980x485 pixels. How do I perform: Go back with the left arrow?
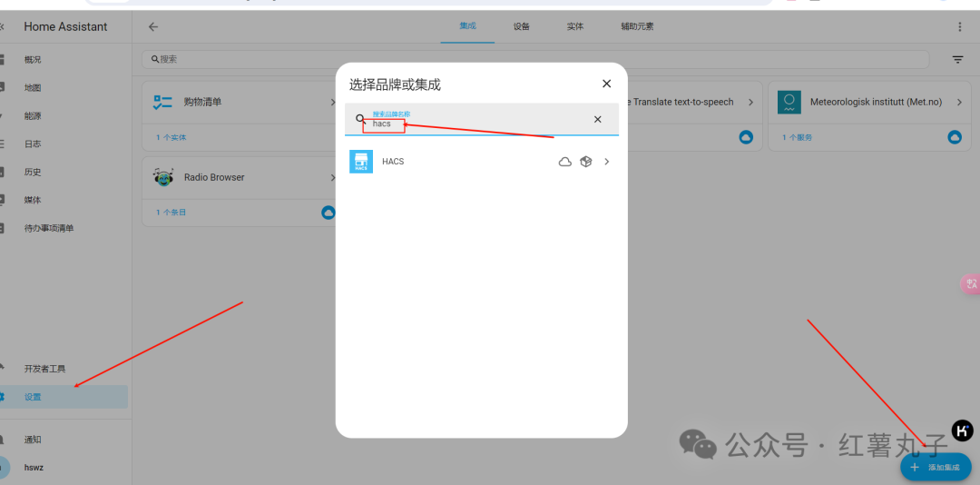click(x=153, y=27)
